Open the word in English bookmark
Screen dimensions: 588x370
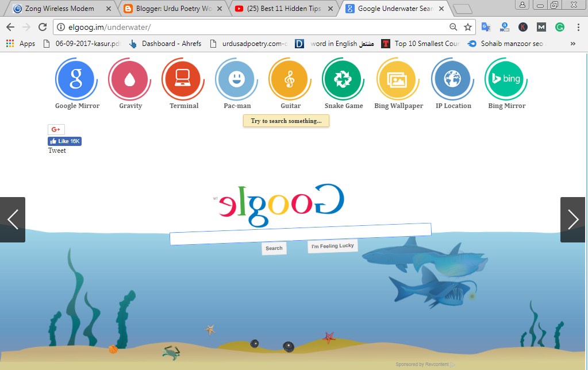point(335,44)
